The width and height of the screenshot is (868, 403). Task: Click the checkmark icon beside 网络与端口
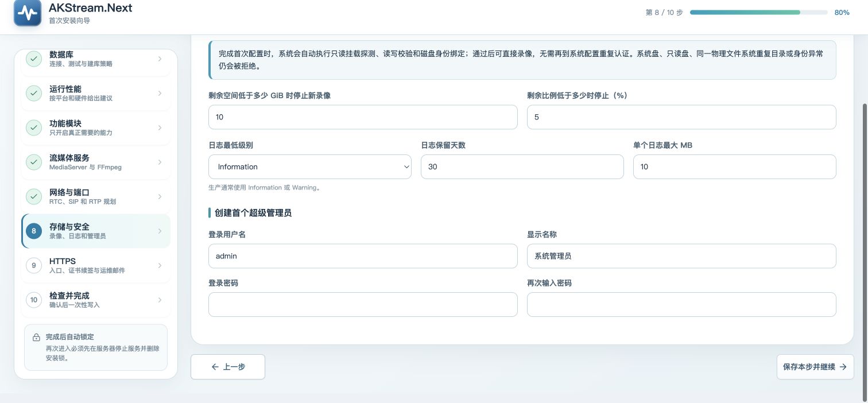34,196
